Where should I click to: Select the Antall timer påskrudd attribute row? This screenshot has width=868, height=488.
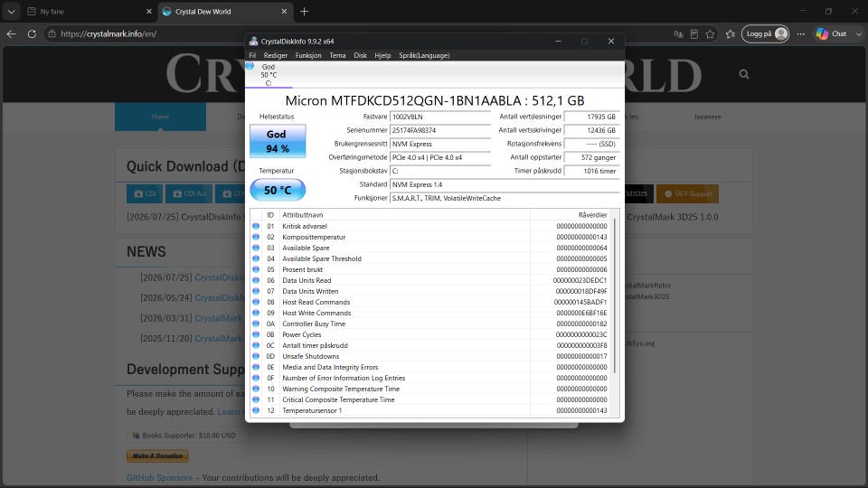(430, 345)
